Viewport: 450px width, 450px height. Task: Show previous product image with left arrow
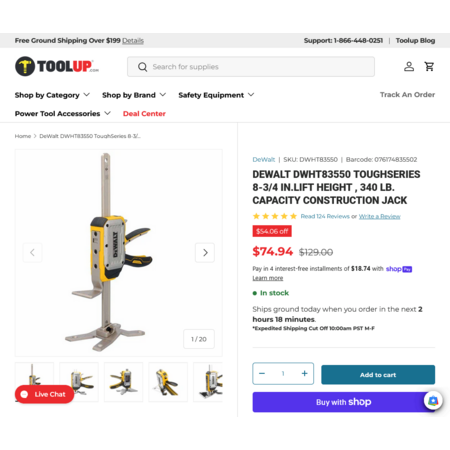point(32,253)
